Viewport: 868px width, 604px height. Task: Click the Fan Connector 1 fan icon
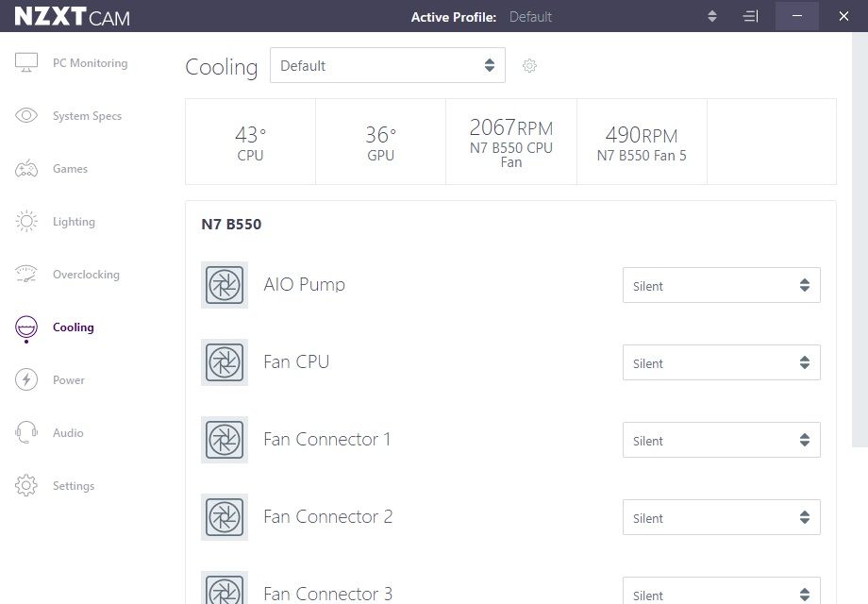[225, 440]
